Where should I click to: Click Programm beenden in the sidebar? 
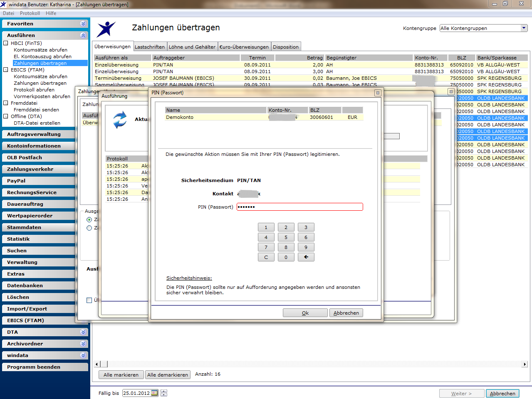[45, 367]
